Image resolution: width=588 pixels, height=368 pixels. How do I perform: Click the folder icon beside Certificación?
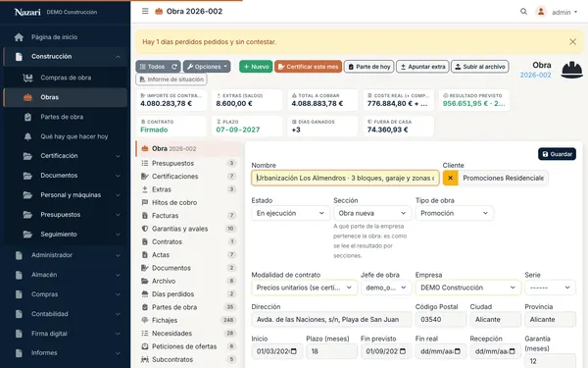click(27, 156)
